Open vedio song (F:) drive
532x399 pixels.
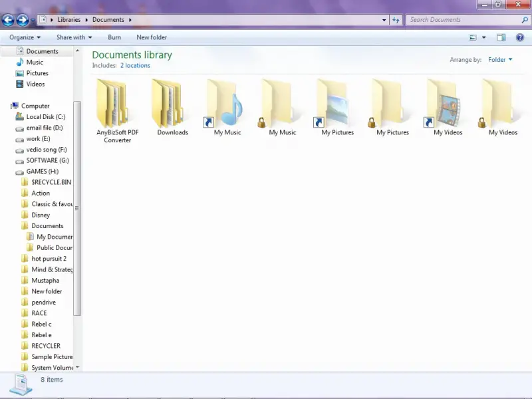[41, 149]
